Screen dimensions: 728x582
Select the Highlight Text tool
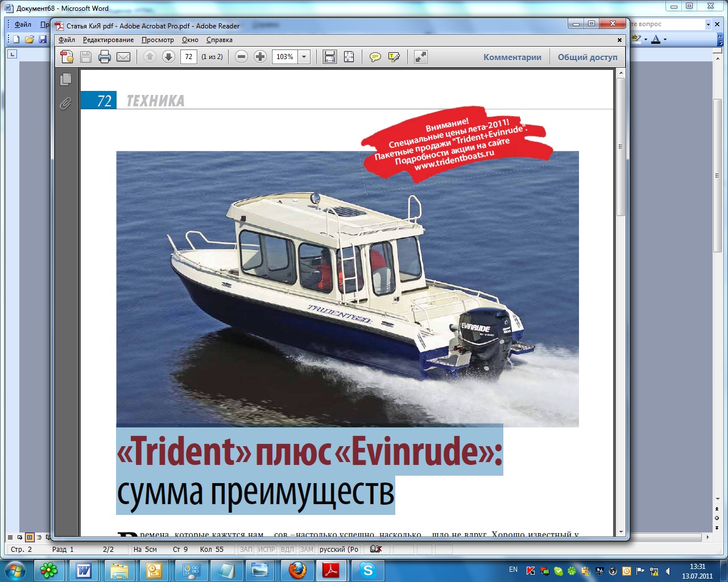(x=394, y=57)
